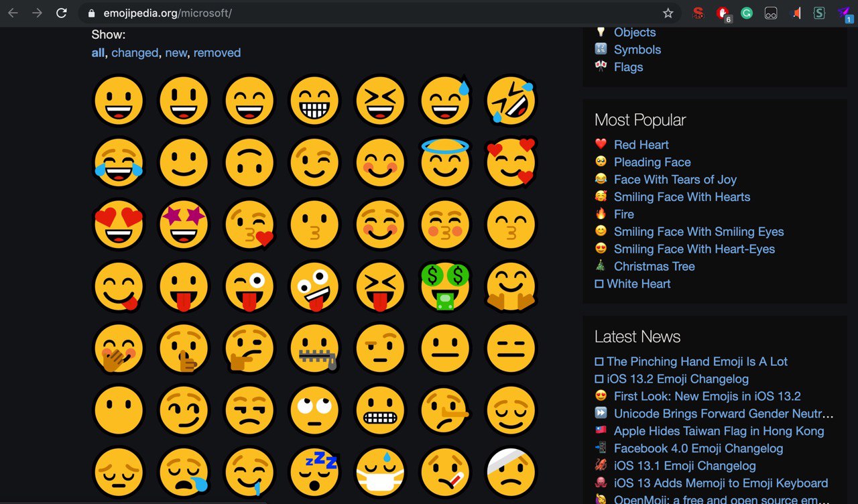Open iOS 13.2 Emoji Changelog article
The image size is (858, 504).
678,379
